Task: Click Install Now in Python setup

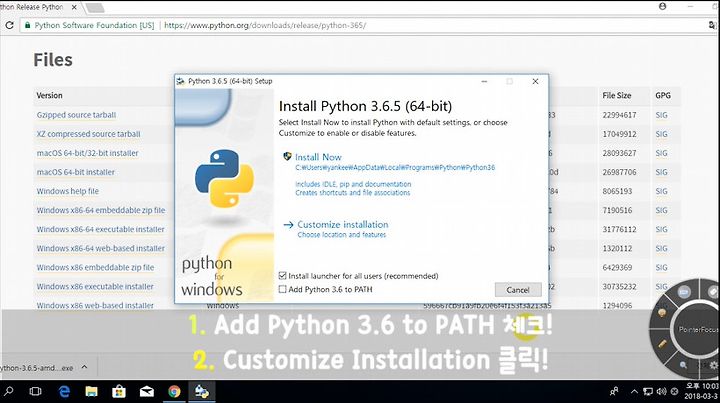Action: tap(318, 157)
